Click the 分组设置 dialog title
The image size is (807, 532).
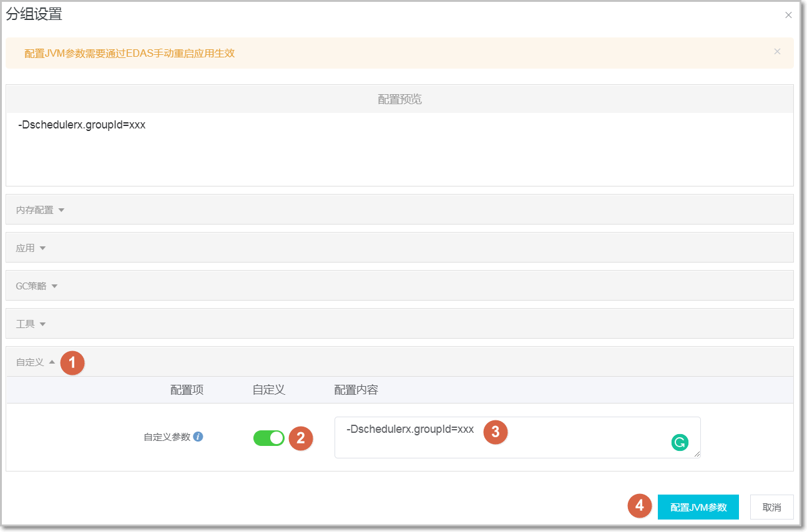tap(34, 14)
